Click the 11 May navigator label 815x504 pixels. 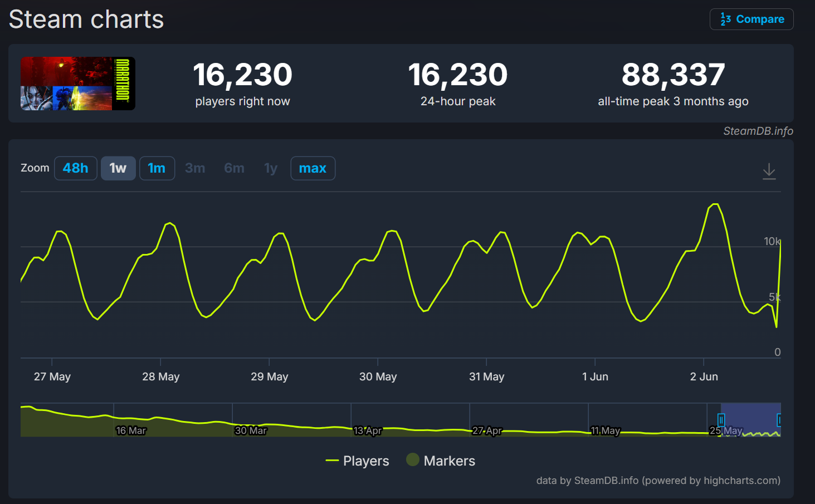[x=606, y=430]
